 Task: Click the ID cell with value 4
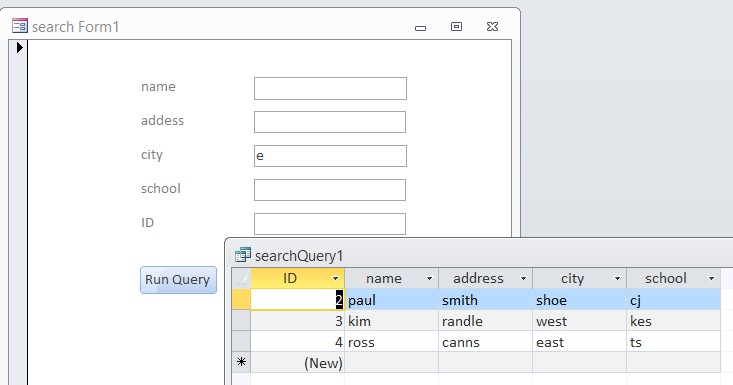point(298,342)
